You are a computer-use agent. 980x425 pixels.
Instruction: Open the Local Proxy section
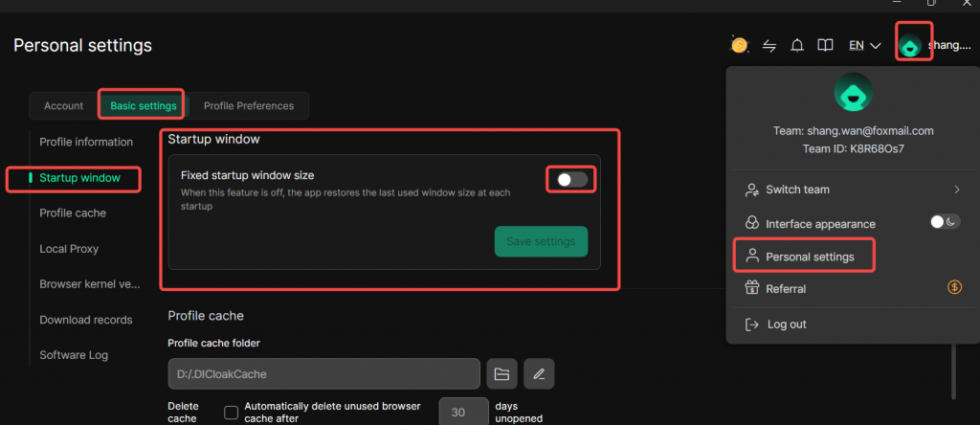[x=69, y=249]
